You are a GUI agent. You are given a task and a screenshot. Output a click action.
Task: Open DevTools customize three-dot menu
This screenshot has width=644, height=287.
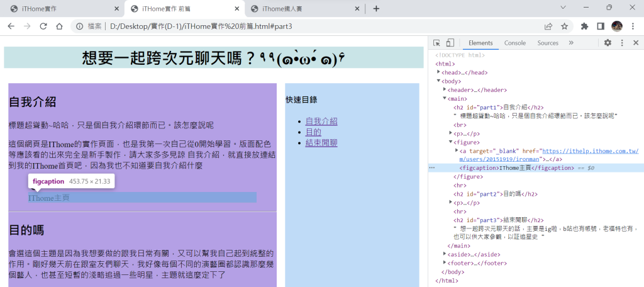[x=622, y=43]
